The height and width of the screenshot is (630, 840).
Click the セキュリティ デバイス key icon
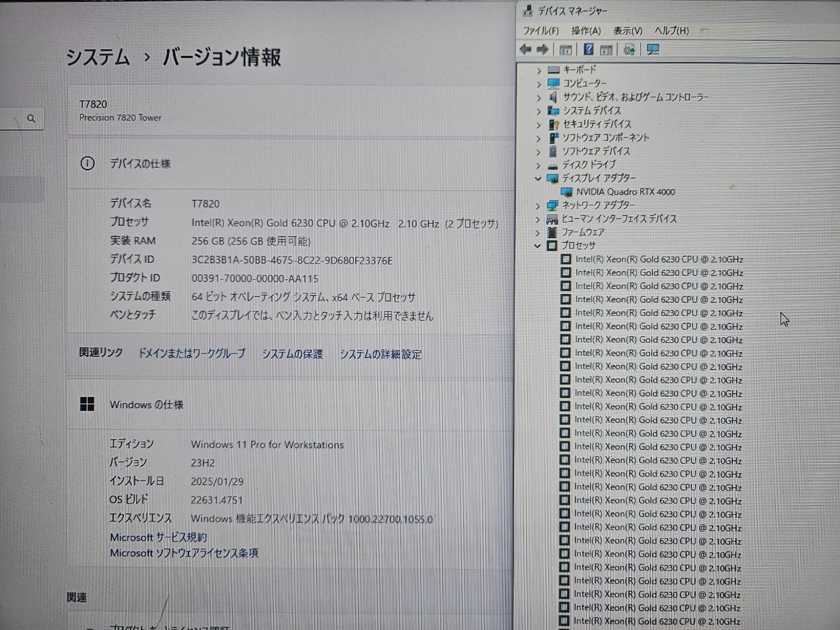point(553,124)
